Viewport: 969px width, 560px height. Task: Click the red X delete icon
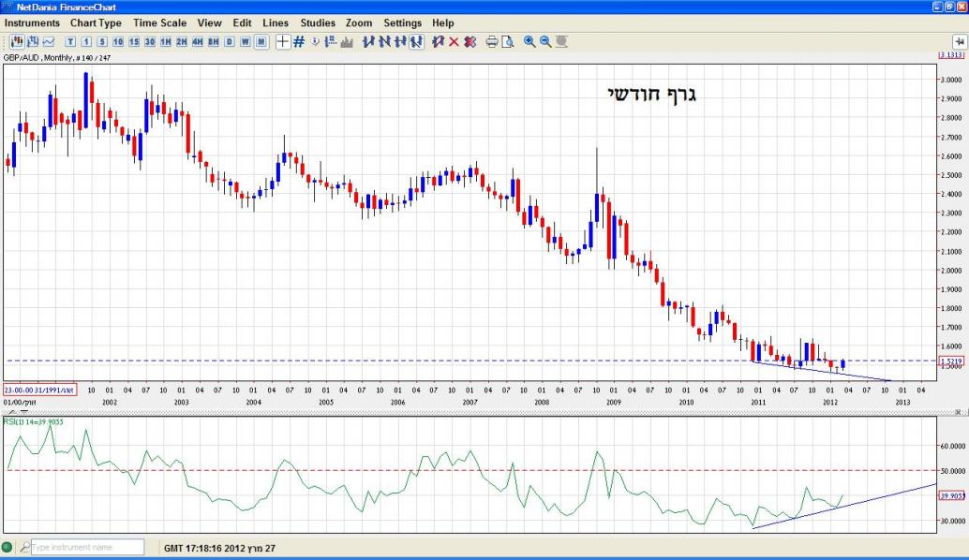[x=454, y=41]
